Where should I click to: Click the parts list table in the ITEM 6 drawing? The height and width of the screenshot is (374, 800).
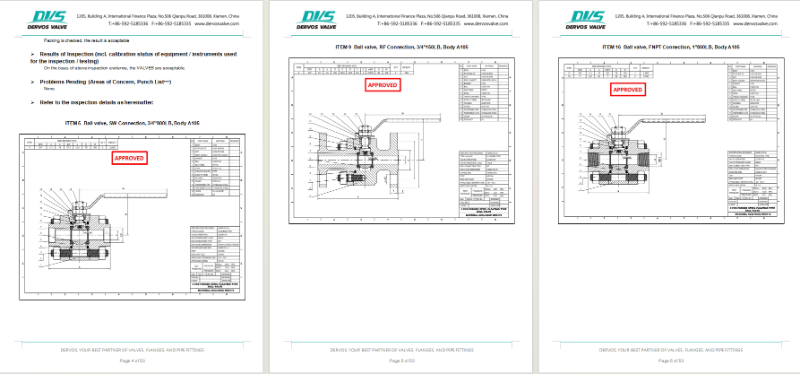[215, 167]
